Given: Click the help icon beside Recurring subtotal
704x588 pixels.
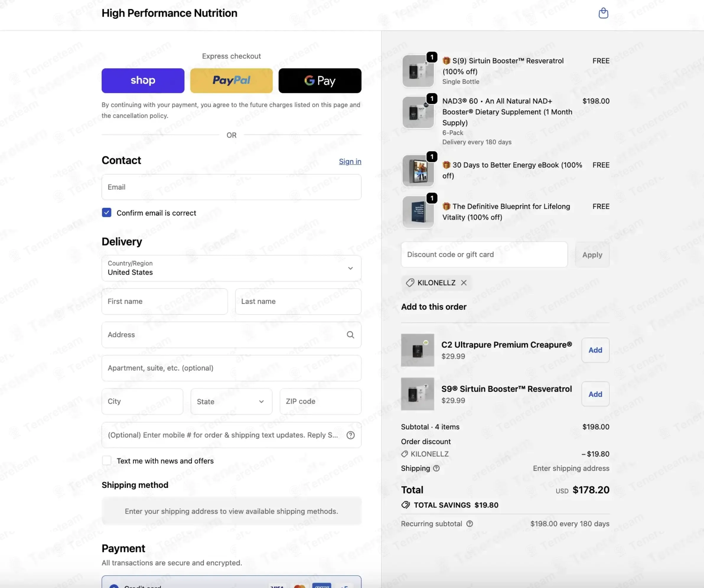Looking at the screenshot, I should [470, 524].
